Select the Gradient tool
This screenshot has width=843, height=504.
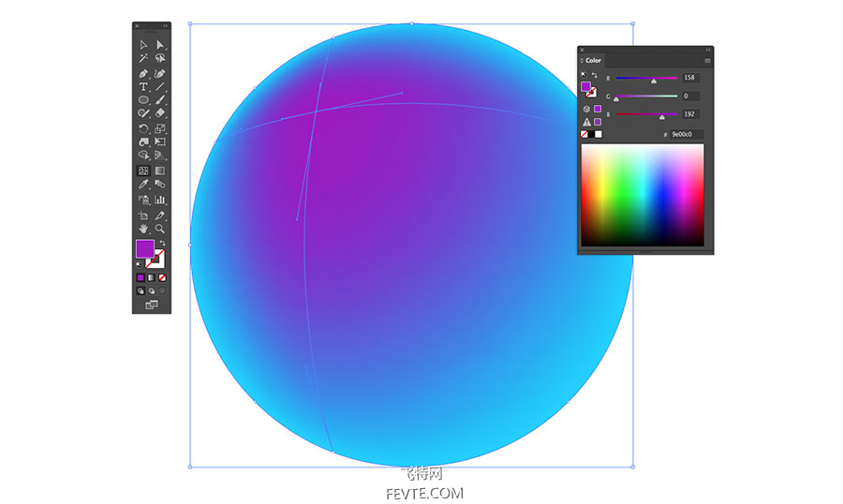coord(159,170)
